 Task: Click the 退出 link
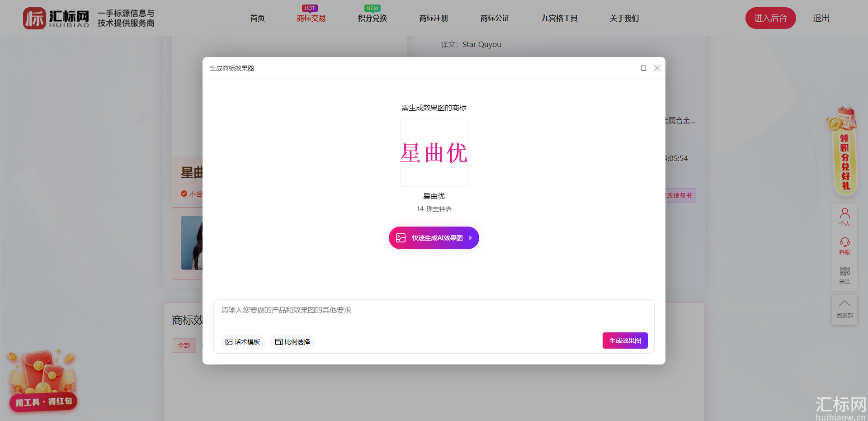point(821,18)
